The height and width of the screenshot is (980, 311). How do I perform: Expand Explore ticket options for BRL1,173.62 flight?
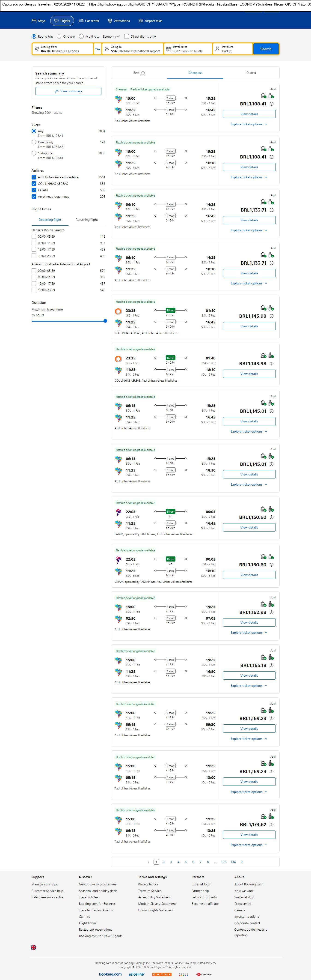pyautogui.click(x=249, y=845)
